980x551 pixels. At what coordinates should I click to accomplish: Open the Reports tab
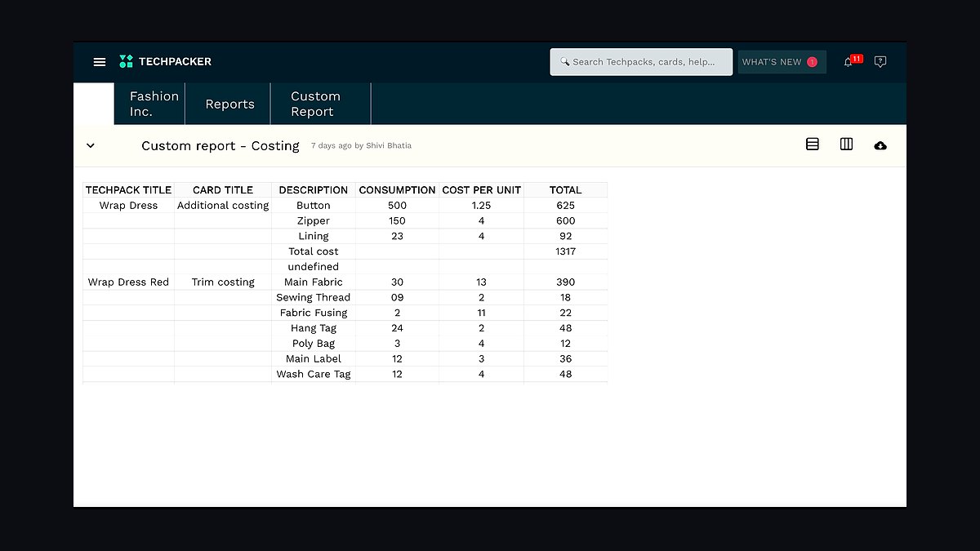[x=229, y=104]
